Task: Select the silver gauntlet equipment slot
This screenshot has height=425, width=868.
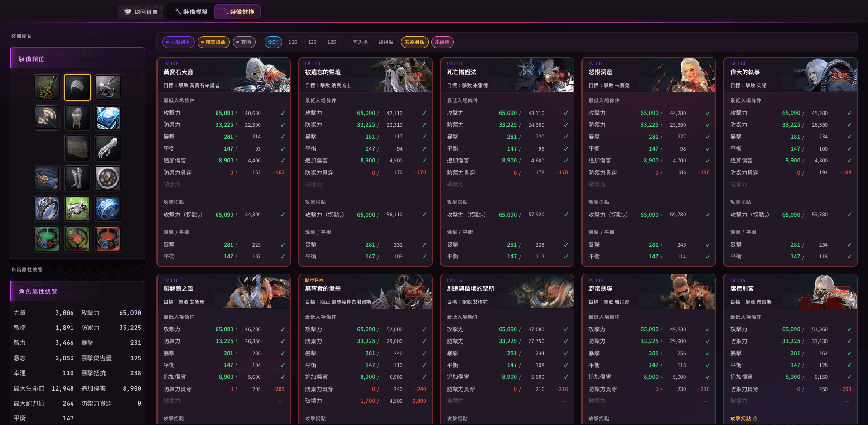Action: click(x=108, y=148)
